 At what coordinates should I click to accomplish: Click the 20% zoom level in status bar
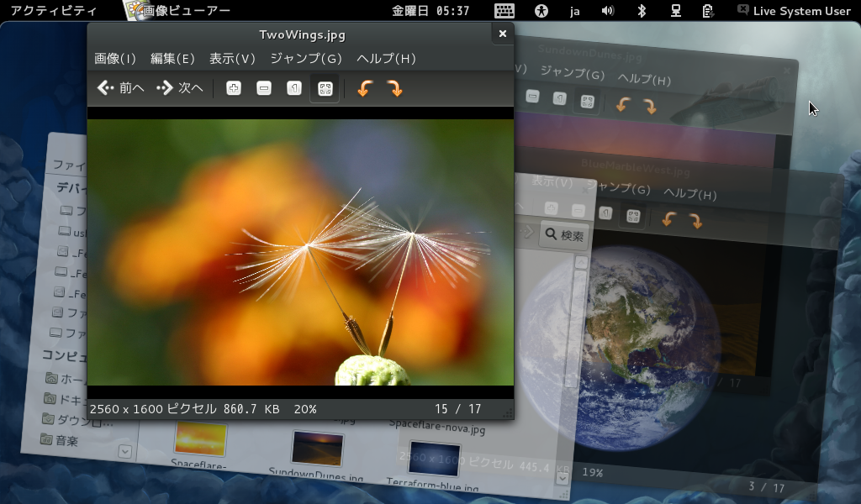304,409
